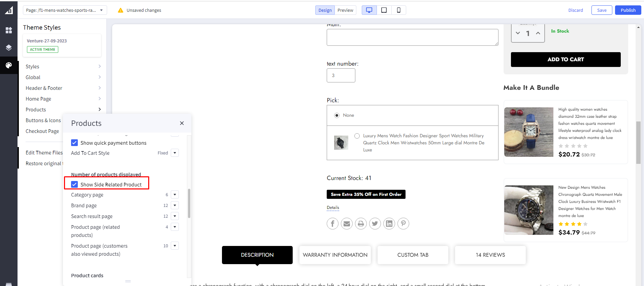The height and width of the screenshot is (286, 644).
Task: Click Save Extra 35% Off banner
Action: (366, 194)
